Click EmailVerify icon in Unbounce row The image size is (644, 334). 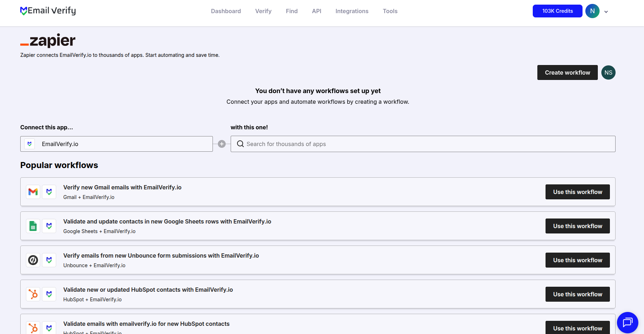point(49,260)
